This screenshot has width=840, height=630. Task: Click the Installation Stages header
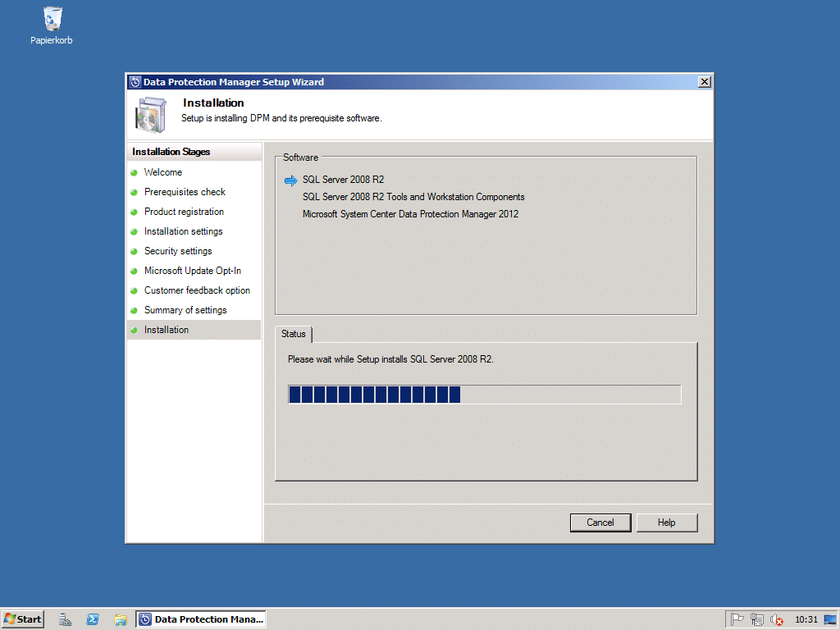tap(171, 152)
